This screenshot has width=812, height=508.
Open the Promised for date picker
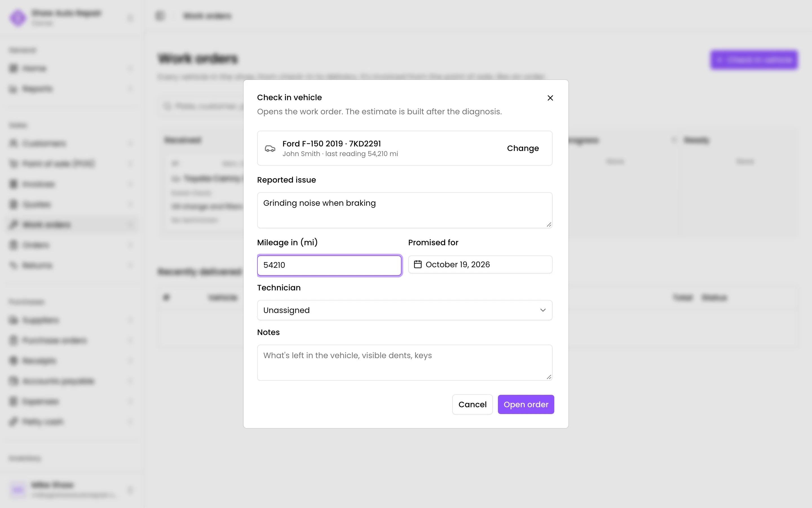(480, 264)
